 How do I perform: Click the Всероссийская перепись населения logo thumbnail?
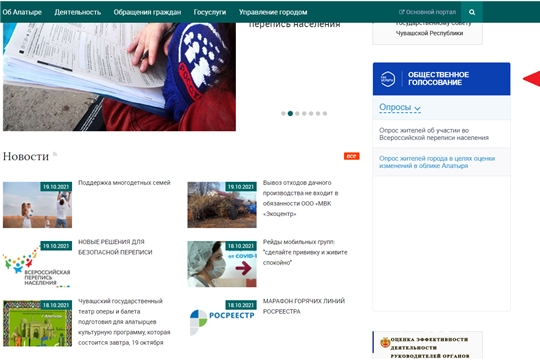tap(37, 264)
